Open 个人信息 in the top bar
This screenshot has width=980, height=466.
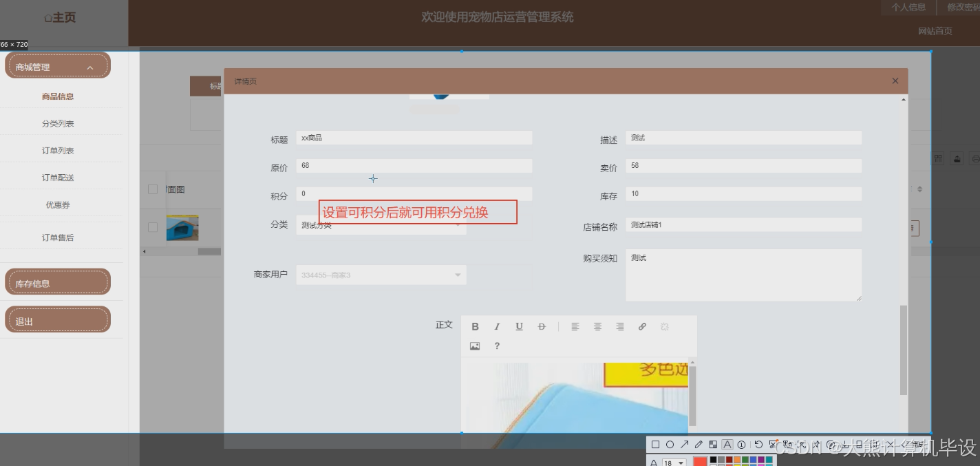(908, 7)
